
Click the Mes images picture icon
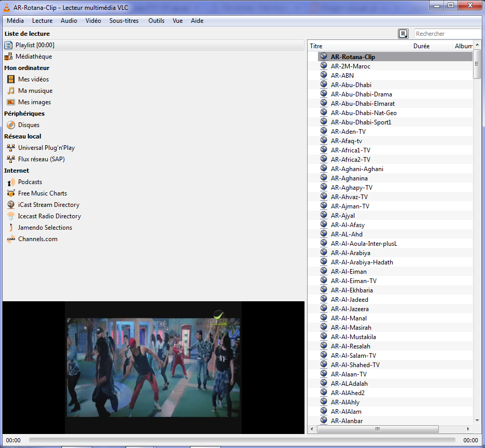coord(11,102)
